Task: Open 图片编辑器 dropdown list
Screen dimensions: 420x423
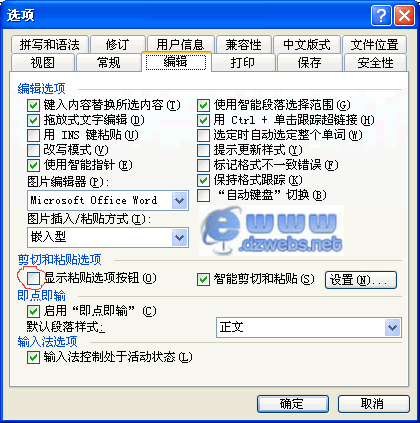Action: click(x=180, y=201)
